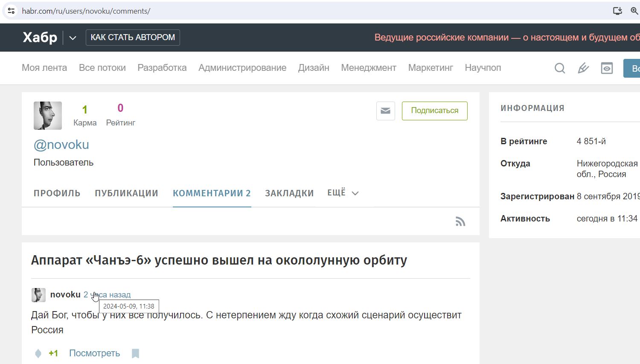640x364 pixels.
Task: Switch to the ЗАКЛАДКИ tab
Action: click(x=289, y=193)
